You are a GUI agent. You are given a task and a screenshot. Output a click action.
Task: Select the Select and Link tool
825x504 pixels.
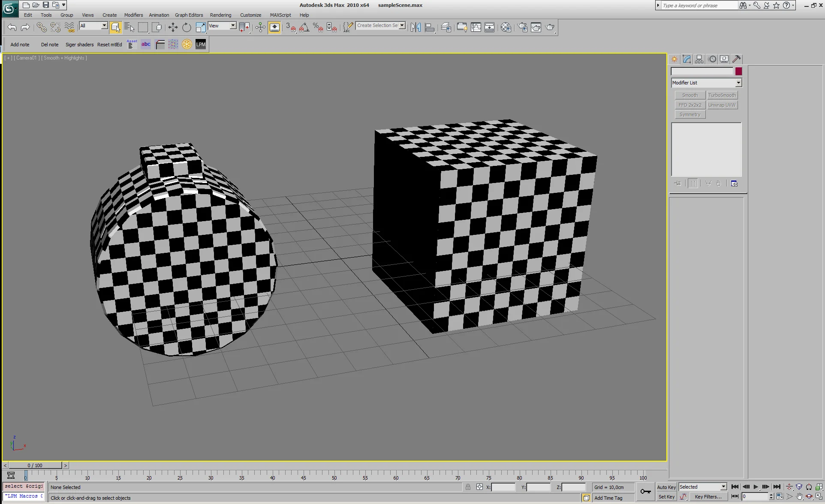click(x=42, y=27)
